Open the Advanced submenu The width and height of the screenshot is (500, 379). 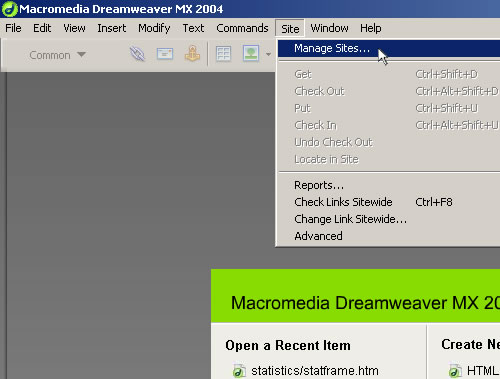[x=389, y=236]
